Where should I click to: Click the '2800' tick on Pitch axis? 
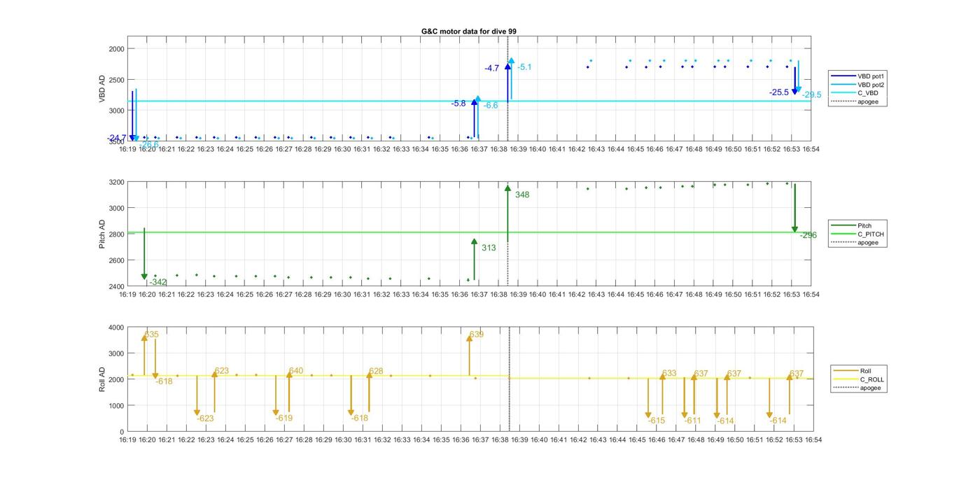pyautogui.click(x=116, y=234)
